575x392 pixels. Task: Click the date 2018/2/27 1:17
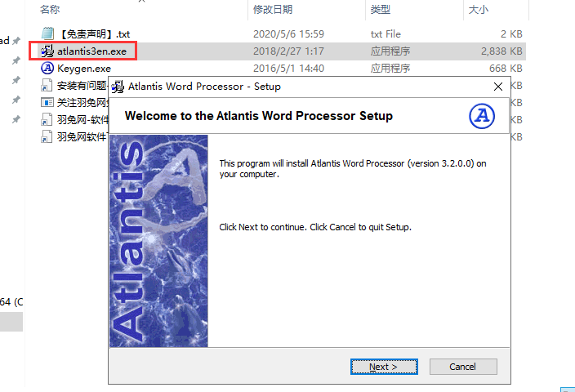(x=288, y=51)
